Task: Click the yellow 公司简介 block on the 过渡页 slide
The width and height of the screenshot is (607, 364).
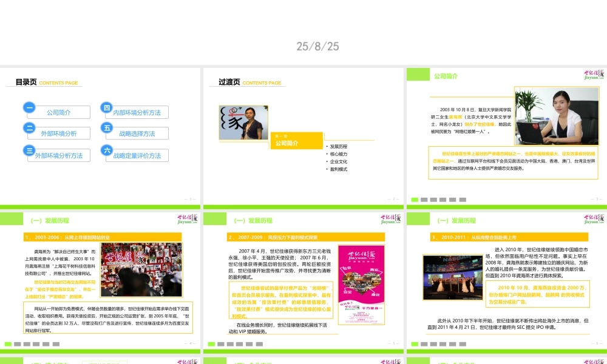Action: pyautogui.click(x=297, y=140)
